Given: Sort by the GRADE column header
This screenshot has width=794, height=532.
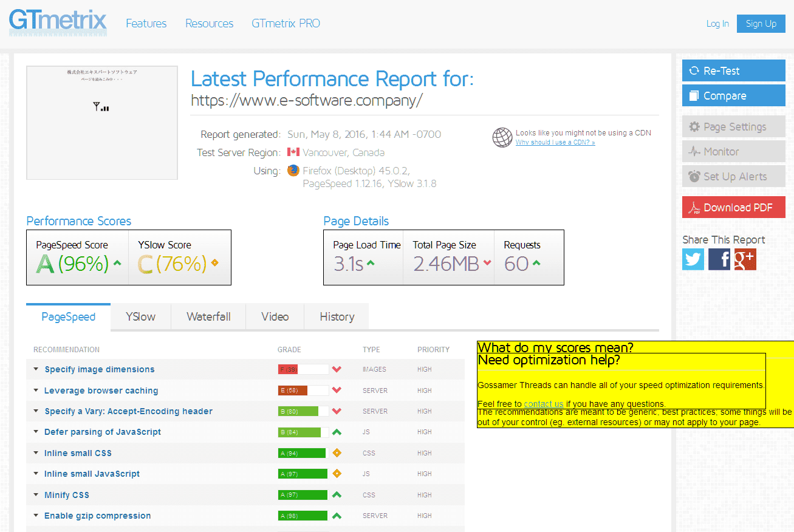Looking at the screenshot, I should click(x=289, y=350).
